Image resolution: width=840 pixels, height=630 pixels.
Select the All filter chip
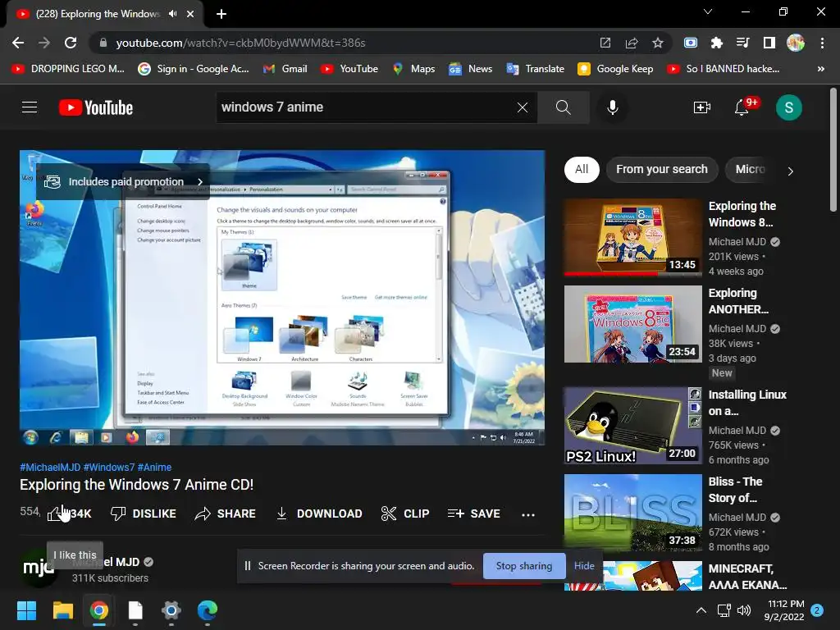582,170
